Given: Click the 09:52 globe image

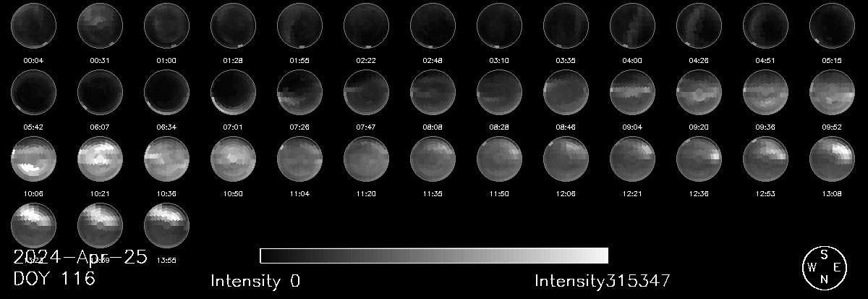Looking at the screenshot, I should [x=832, y=93].
